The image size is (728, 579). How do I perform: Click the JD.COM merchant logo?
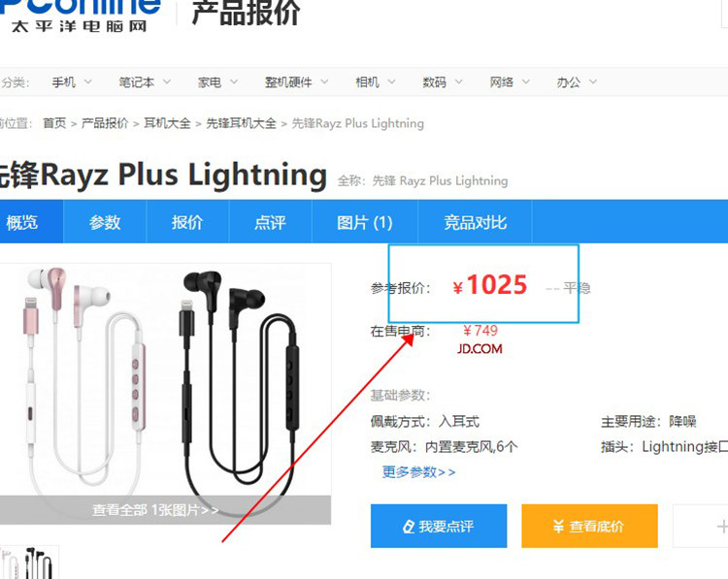pyautogui.click(x=480, y=349)
